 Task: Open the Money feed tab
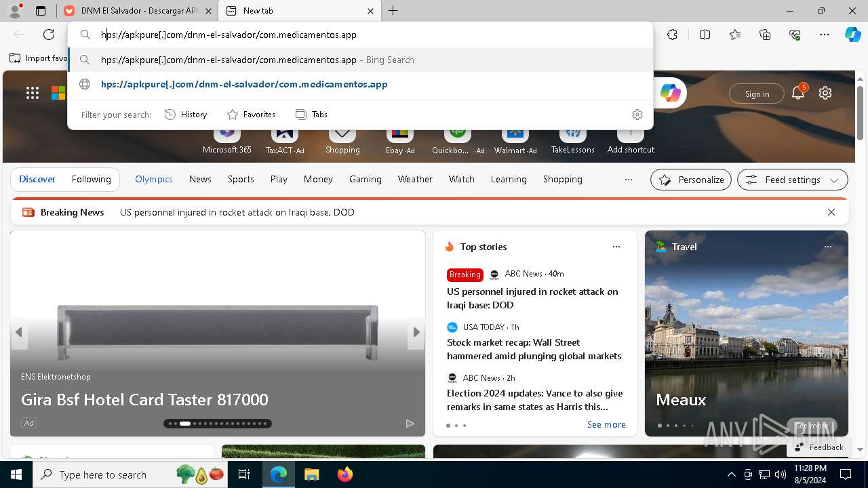pos(318,179)
